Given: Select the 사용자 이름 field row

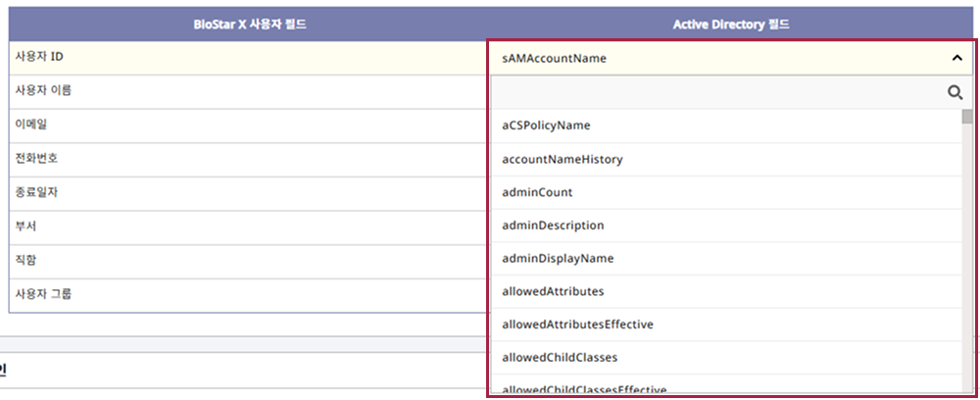Looking at the screenshot, I should (245, 91).
